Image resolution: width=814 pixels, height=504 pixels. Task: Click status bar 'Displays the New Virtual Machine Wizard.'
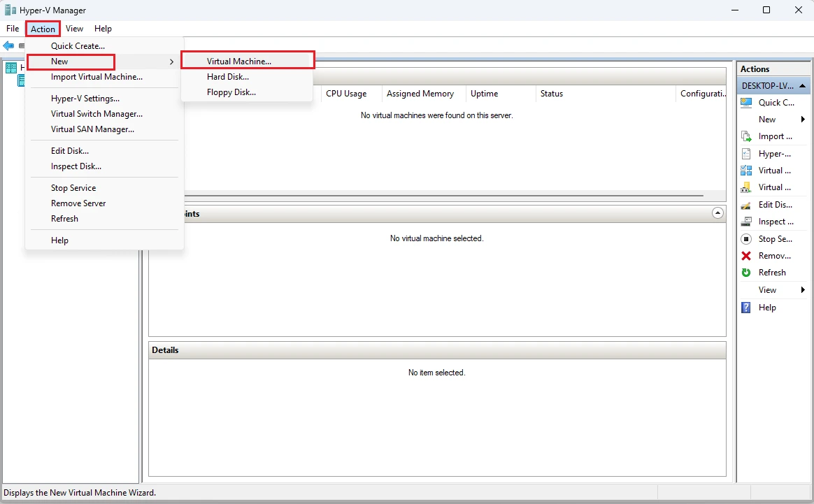tap(80, 493)
